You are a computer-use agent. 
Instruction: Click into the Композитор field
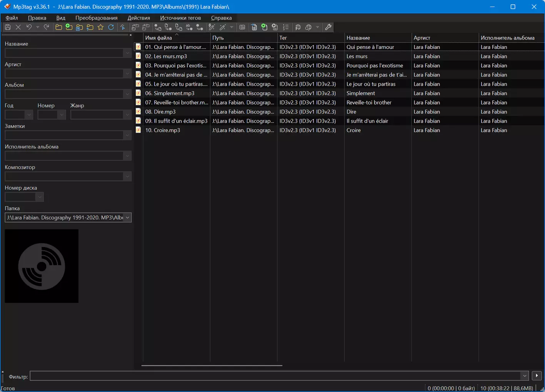pyautogui.click(x=64, y=176)
